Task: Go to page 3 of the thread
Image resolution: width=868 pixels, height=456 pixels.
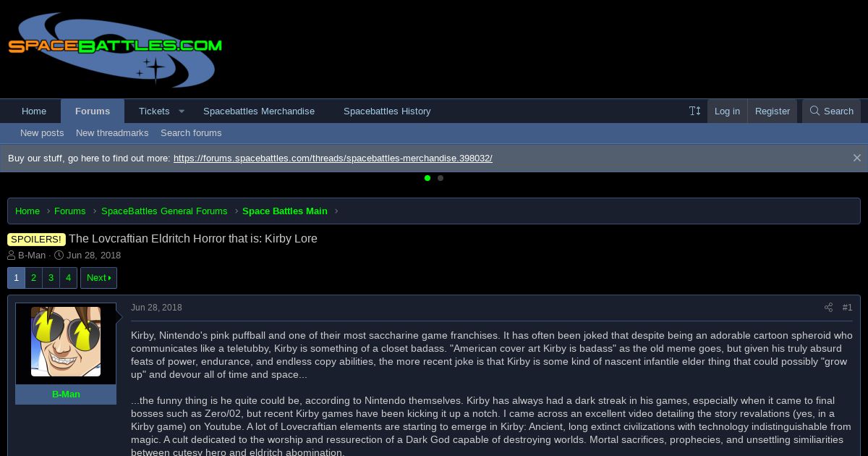Action: [51, 278]
